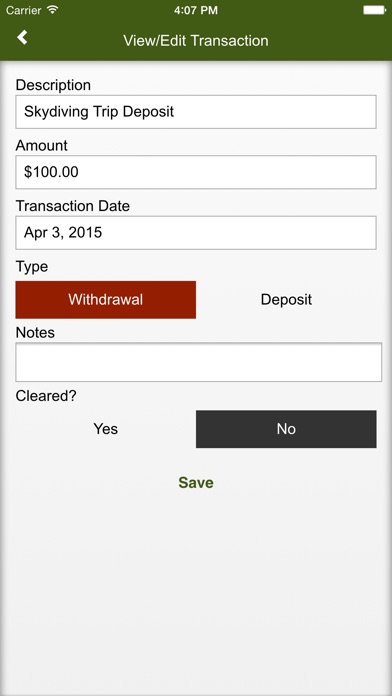392x696 pixels.
Task: Tap the 4:07 PM clock
Action: (196, 10)
